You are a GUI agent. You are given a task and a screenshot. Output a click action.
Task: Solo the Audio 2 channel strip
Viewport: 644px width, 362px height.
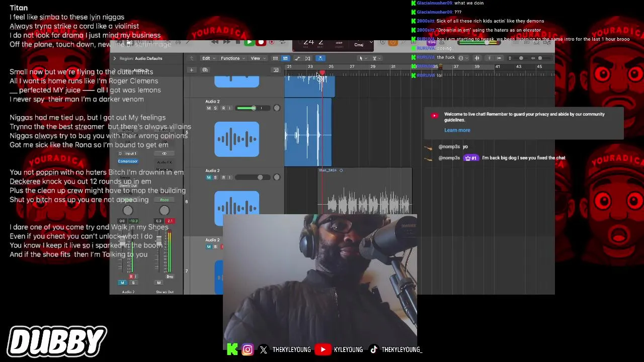point(133,283)
